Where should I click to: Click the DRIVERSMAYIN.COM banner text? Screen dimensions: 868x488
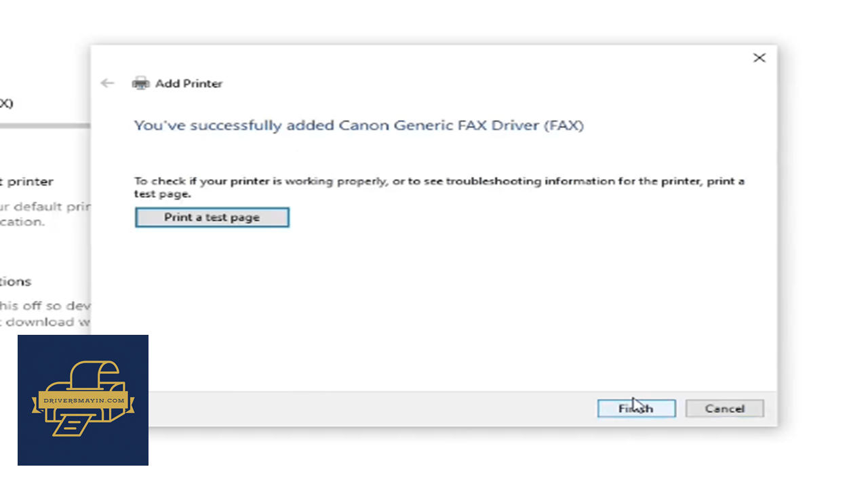(x=83, y=401)
